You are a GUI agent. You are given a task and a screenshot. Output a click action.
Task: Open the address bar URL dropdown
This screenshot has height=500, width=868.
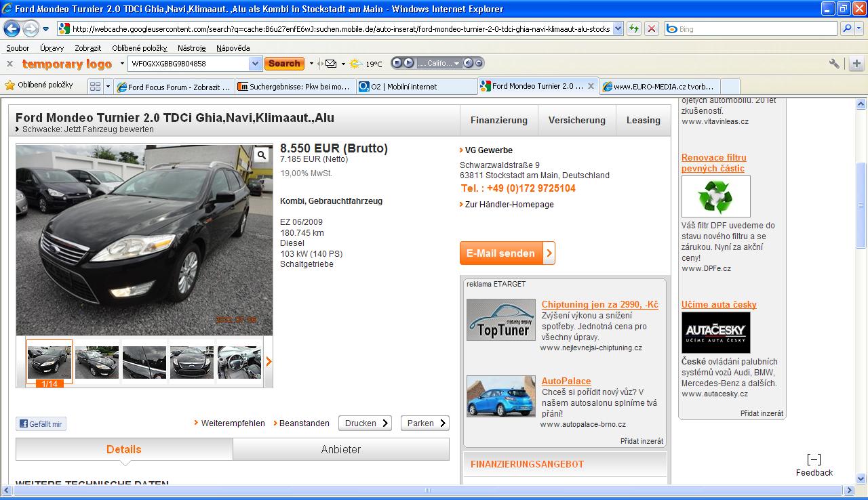click(x=618, y=29)
